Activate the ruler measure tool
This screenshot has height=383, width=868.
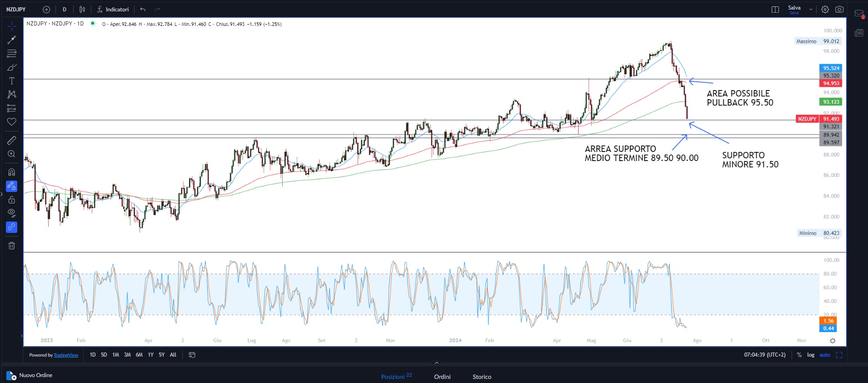point(12,141)
